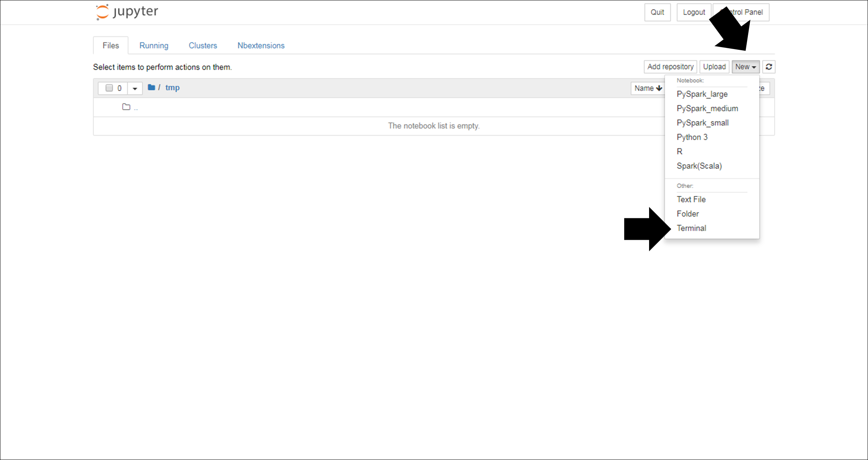
Task: Click the blue root folder icon
Action: 151,87
